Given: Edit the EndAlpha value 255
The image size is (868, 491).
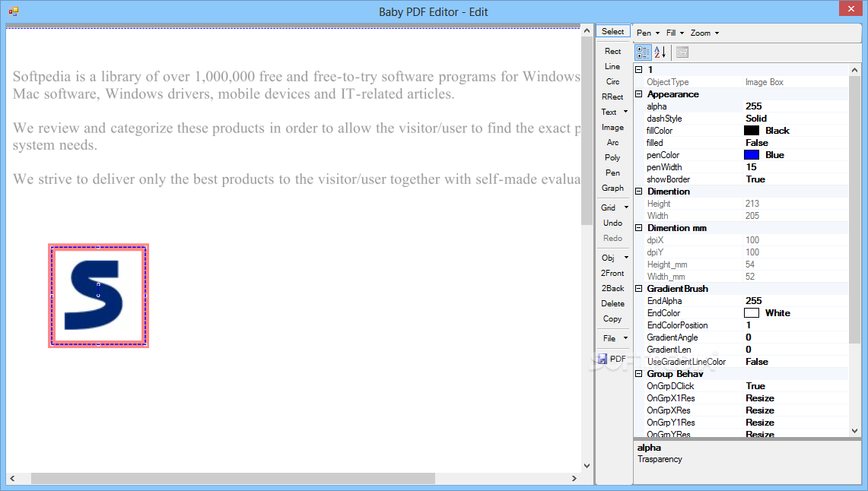Looking at the screenshot, I should pyautogui.click(x=753, y=301).
